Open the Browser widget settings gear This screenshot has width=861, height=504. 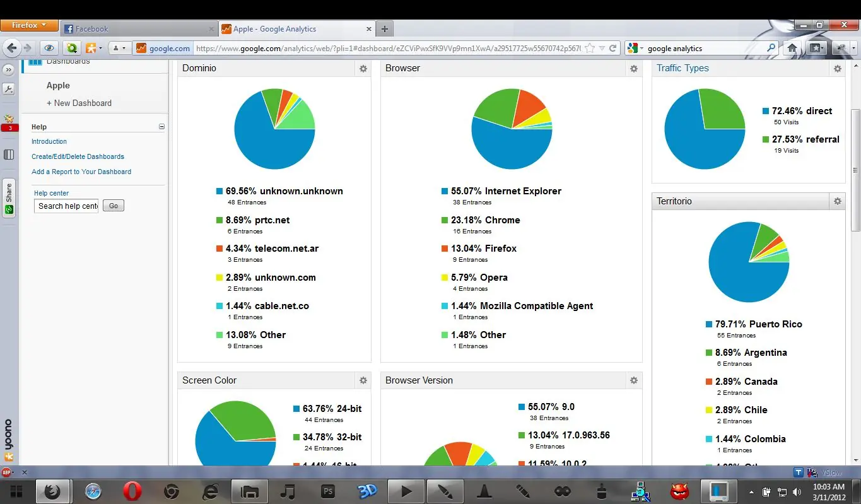(634, 69)
